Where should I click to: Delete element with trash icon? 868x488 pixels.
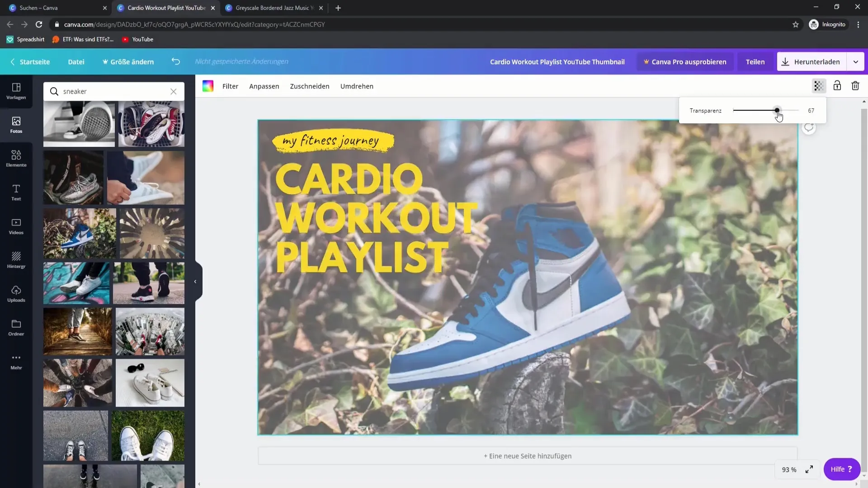(x=855, y=86)
